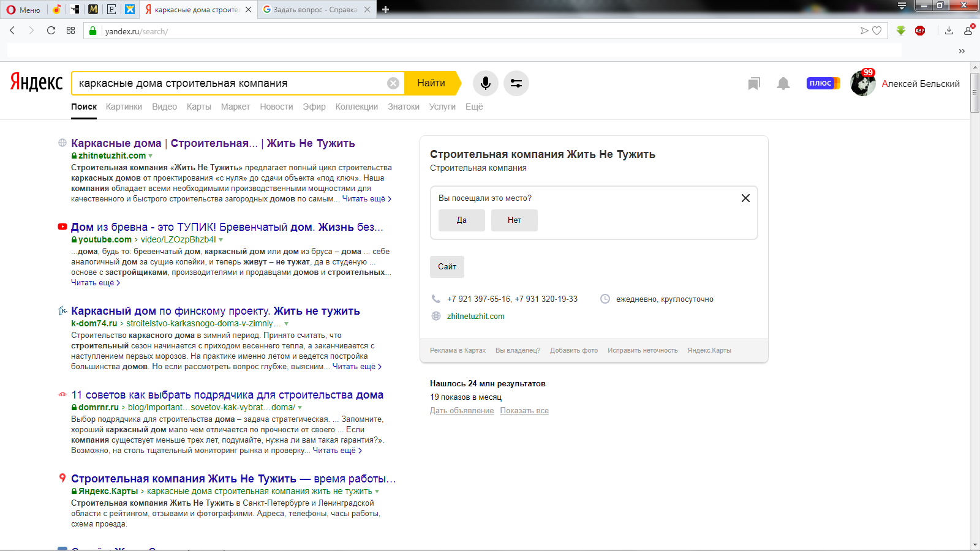This screenshot has width=980, height=551.
Task: Open the green download arrow extension
Action: [901, 31]
